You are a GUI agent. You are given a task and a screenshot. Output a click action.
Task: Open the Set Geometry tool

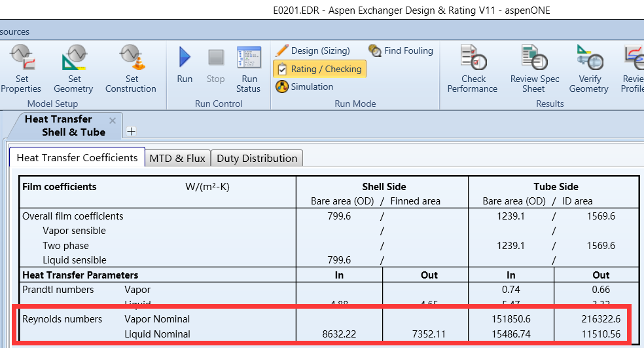pos(74,58)
